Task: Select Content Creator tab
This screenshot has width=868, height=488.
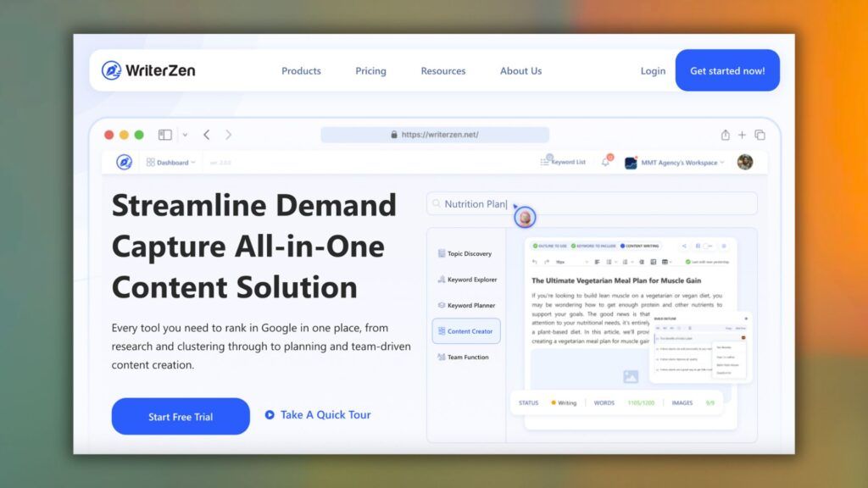Action: coord(466,331)
